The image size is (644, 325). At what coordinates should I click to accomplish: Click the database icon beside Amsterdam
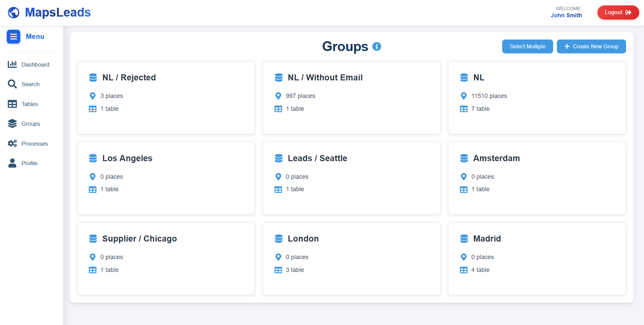(x=464, y=158)
